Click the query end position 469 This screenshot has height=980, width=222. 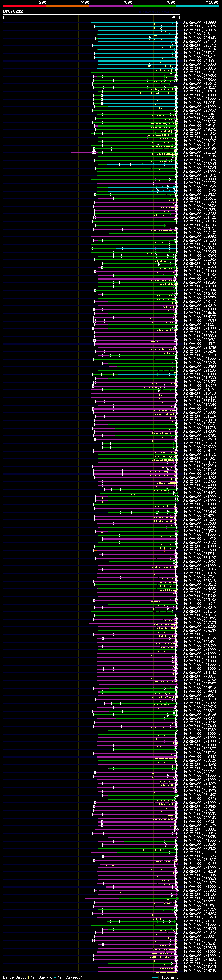(175, 17)
